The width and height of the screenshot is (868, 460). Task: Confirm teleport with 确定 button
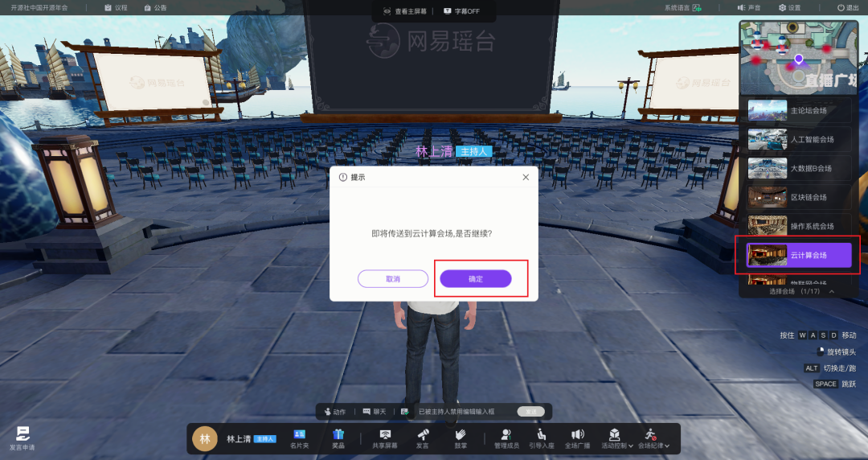pyautogui.click(x=476, y=279)
